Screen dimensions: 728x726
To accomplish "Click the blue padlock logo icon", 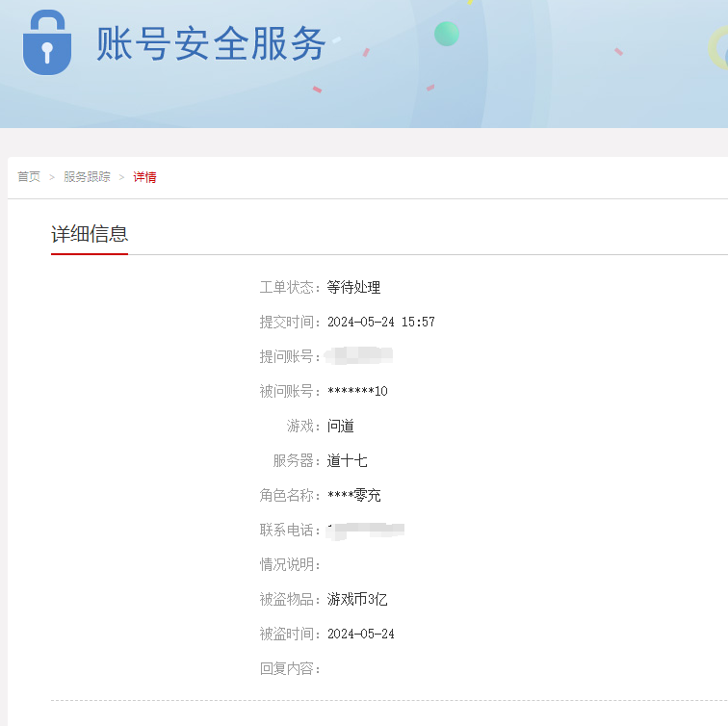I will pos(46,43).
